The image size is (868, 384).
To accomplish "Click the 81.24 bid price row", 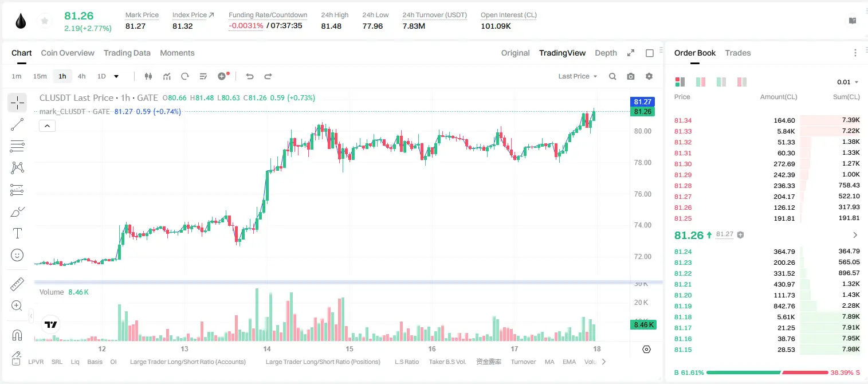I will (767, 251).
